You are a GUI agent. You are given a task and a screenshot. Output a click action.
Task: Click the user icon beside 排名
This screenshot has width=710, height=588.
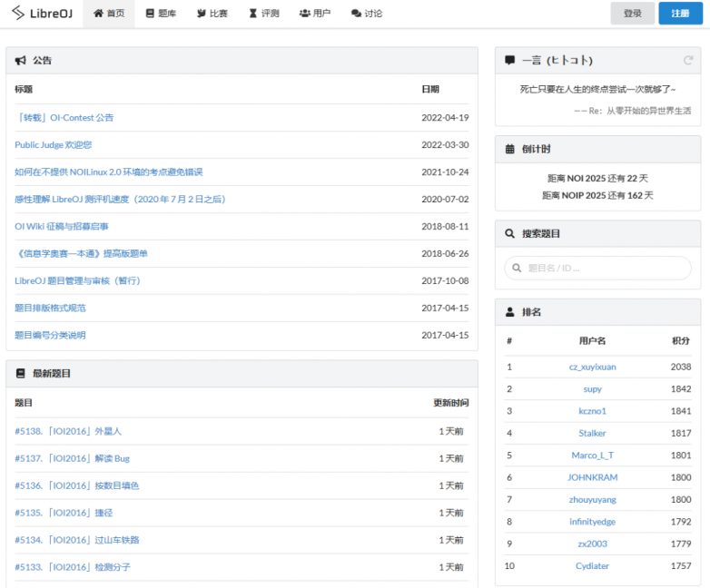coord(510,312)
